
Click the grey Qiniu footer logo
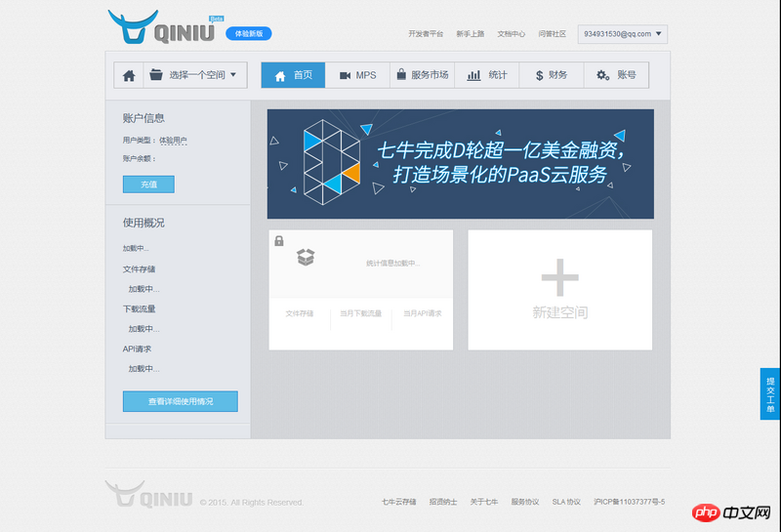pos(149,494)
